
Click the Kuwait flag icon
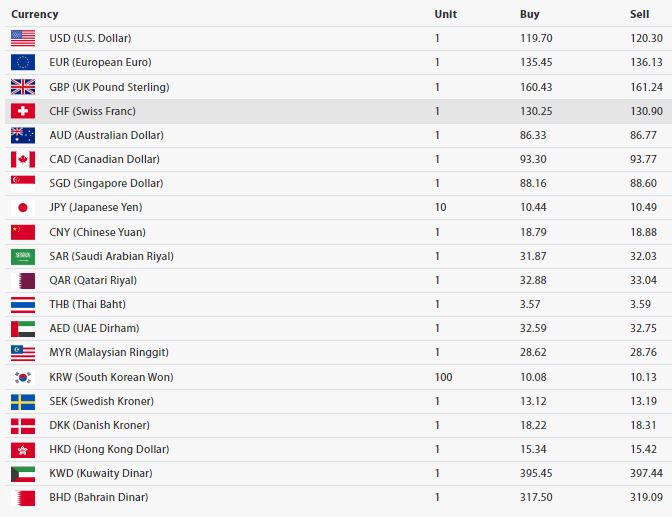[23, 474]
